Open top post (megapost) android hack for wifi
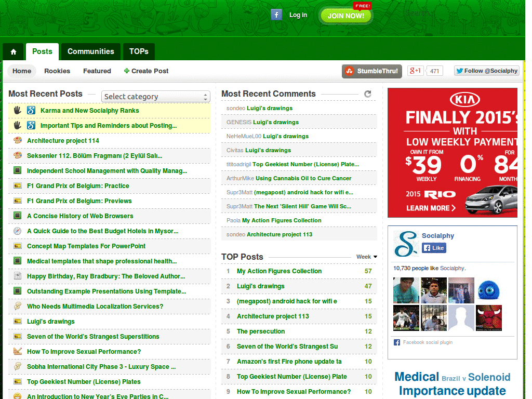The width and height of the screenshot is (532, 399). click(287, 301)
